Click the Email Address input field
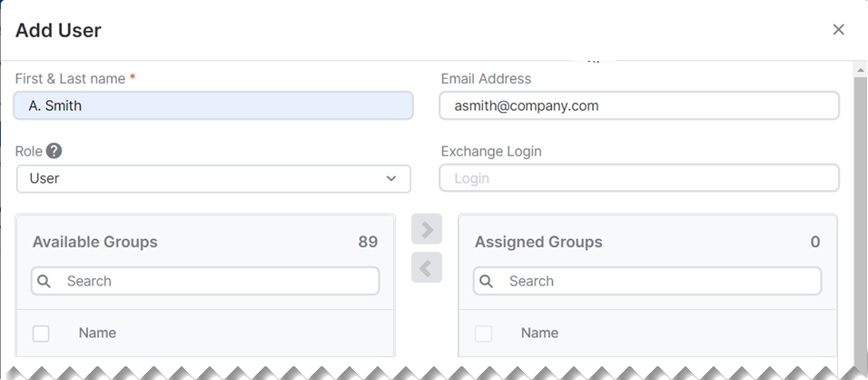Image resolution: width=868 pixels, height=380 pixels. coord(639,105)
